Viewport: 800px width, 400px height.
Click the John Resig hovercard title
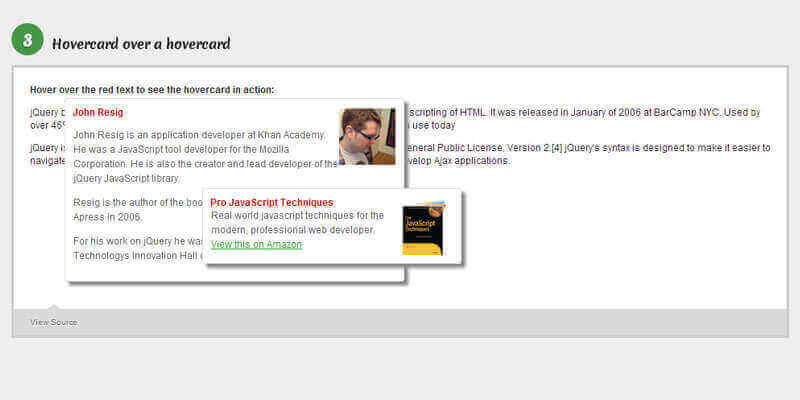98,112
